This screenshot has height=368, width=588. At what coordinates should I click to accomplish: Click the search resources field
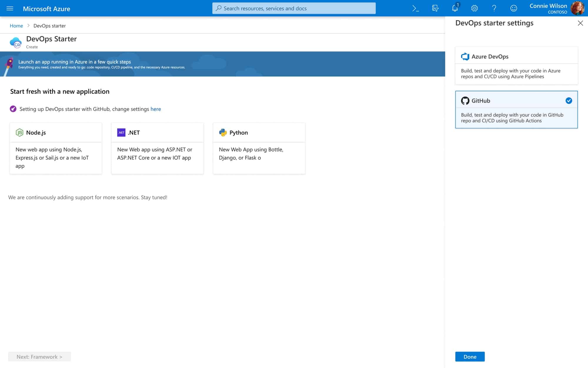point(293,8)
